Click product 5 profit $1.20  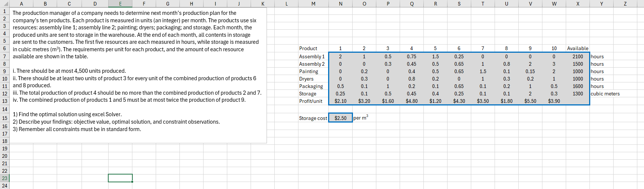[435, 101]
